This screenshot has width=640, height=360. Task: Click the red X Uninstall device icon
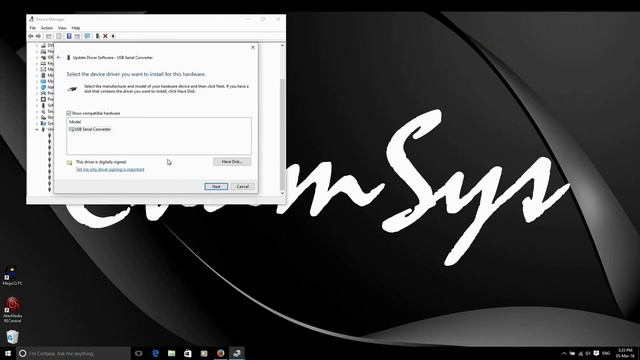click(x=105, y=36)
